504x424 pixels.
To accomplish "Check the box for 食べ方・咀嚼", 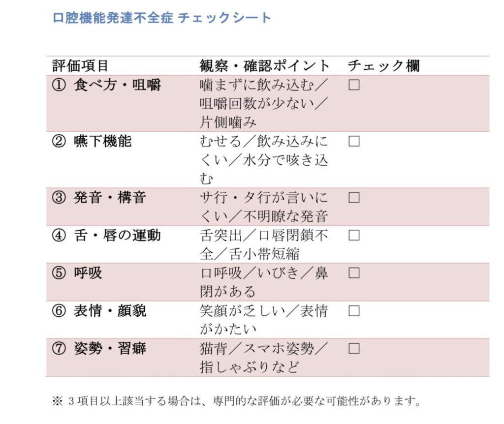I will (354, 85).
